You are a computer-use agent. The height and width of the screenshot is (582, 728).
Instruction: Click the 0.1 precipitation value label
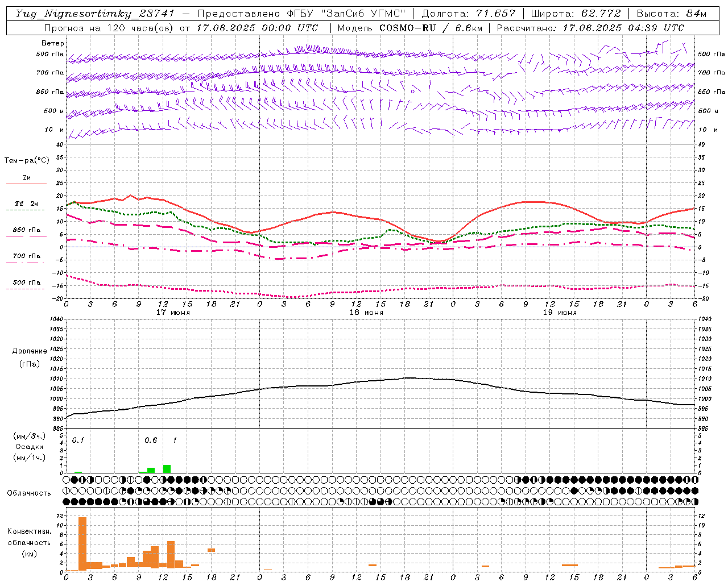(x=78, y=440)
